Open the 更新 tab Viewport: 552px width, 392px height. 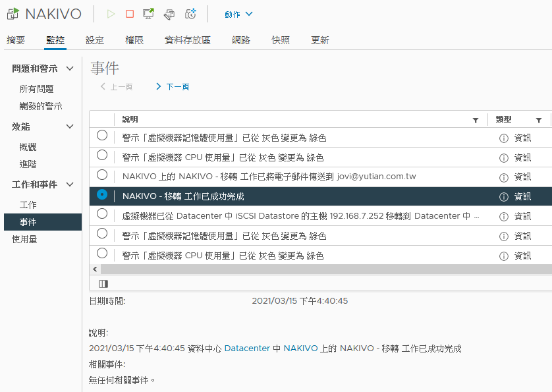click(x=320, y=40)
